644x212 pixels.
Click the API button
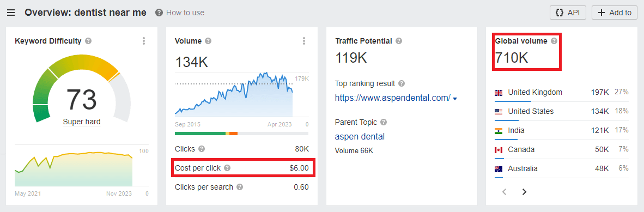tap(568, 13)
